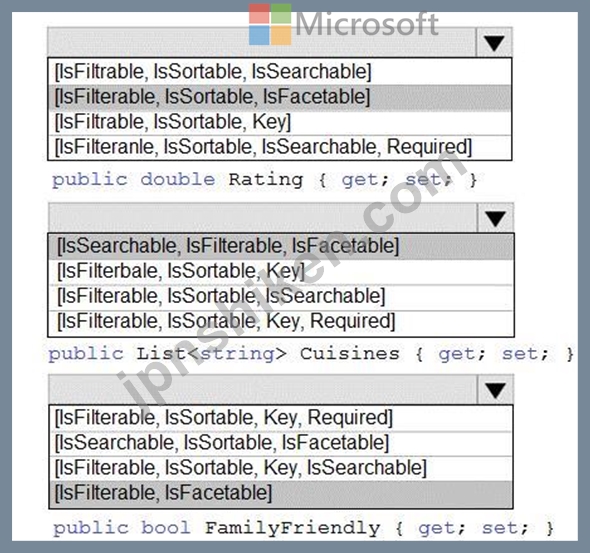Viewport: 590px width, 553px height.
Task: Click the FamilyFriendly property code line
Action: pos(303,528)
